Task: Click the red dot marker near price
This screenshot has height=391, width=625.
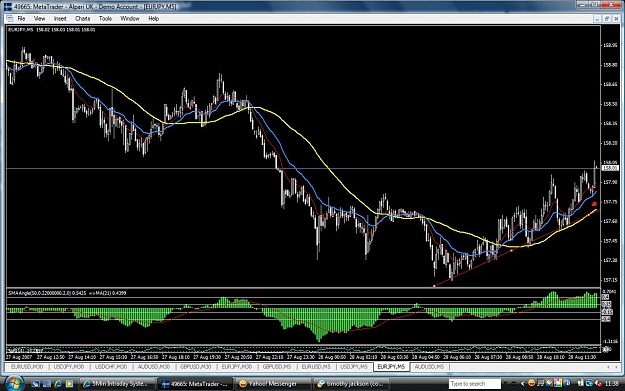Action: coord(594,204)
